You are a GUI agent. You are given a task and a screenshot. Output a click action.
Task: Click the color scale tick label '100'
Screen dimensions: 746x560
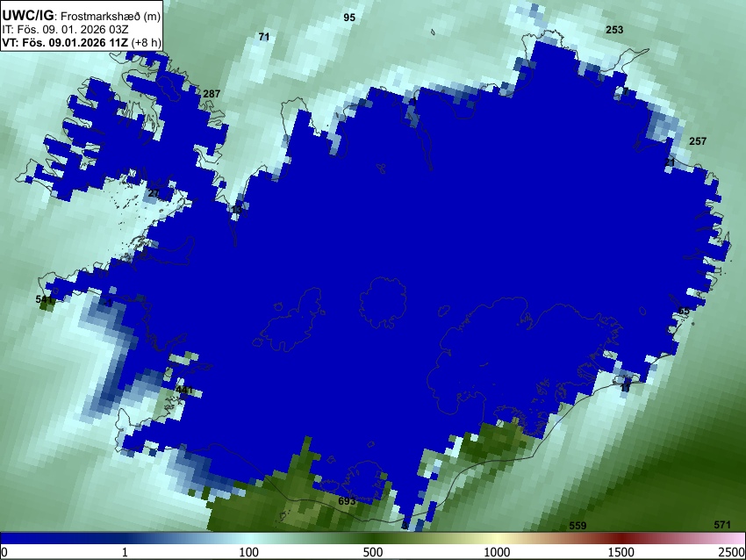[248, 552]
